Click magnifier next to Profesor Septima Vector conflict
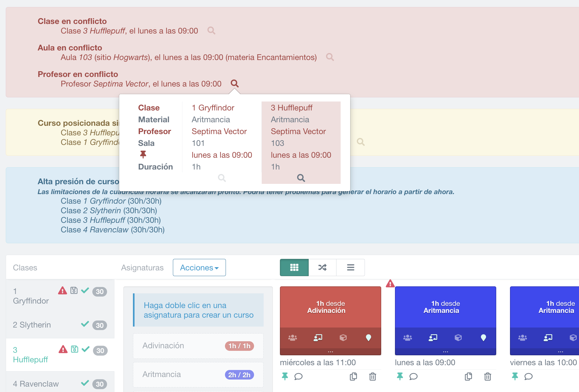This screenshot has height=392, width=579. (235, 84)
